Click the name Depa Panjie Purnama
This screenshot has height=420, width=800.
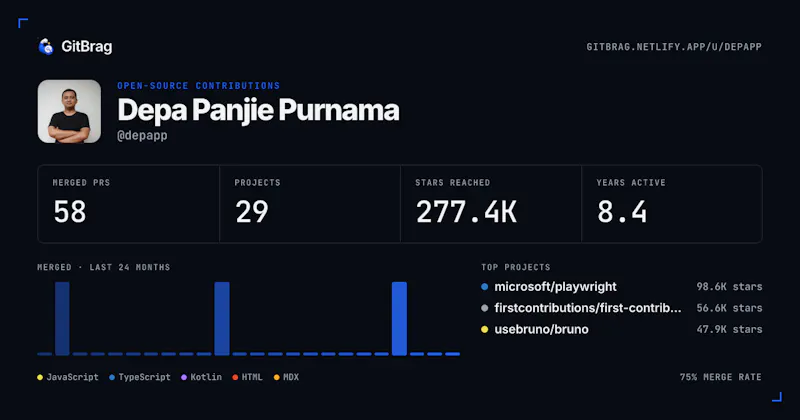point(258,110)
